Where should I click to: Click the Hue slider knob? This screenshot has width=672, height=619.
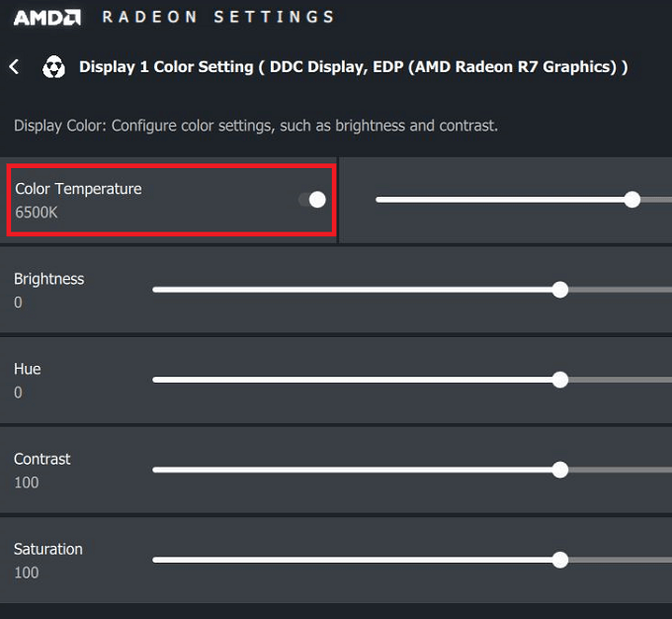point(560,380)
